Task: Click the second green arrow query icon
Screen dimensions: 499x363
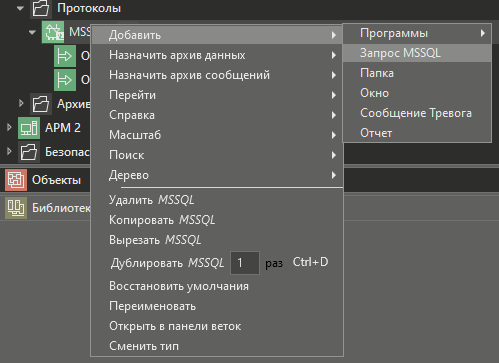Action: point(65,80)
